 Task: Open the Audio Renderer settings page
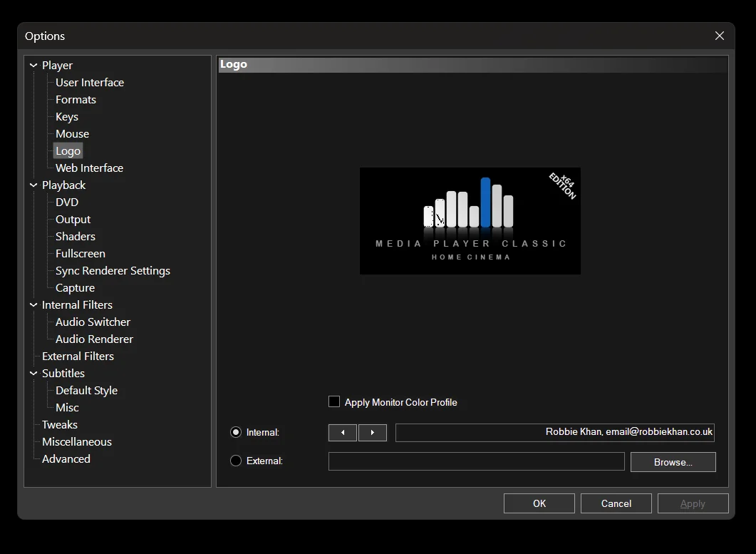94,339
